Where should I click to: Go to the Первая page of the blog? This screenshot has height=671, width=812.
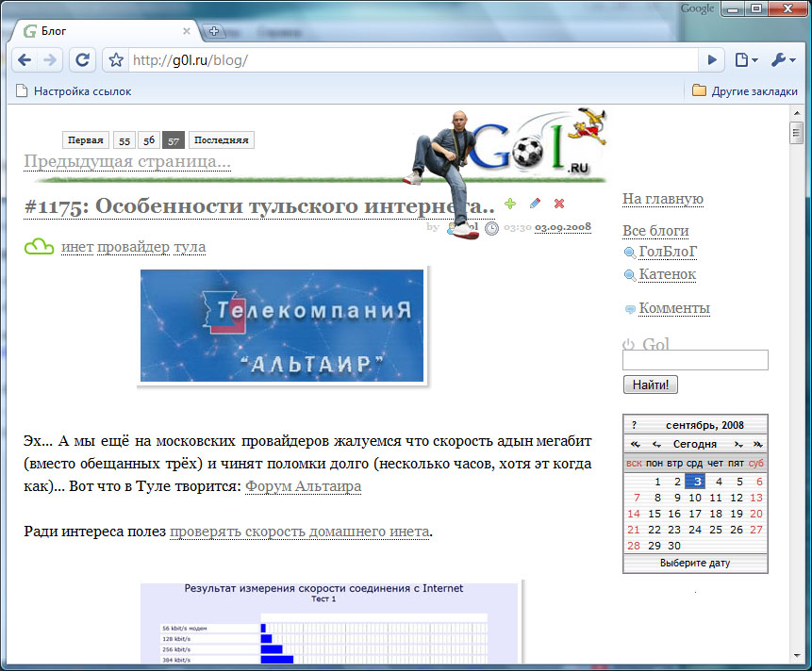coord(86,139)
